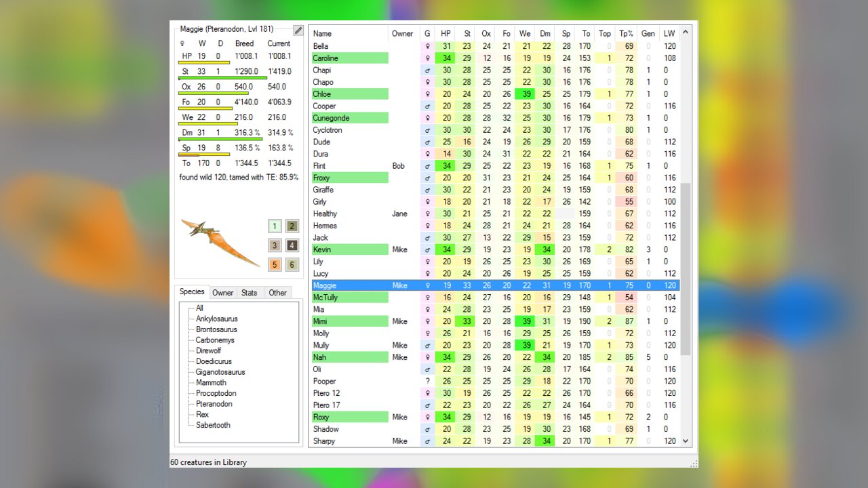Select Pteranodon in the species tree
The width and height of the screenshot is (868, 488).
click(214, 404)
